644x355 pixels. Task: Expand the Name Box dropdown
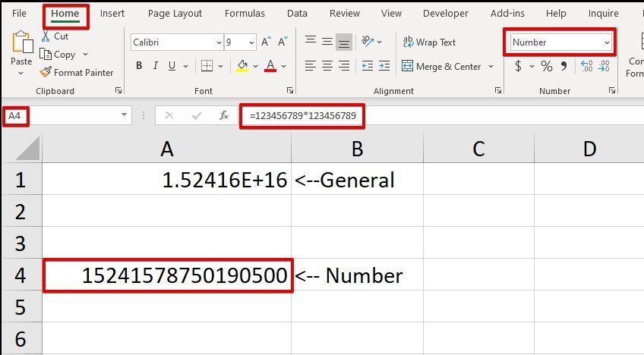[x=124, y=115]
